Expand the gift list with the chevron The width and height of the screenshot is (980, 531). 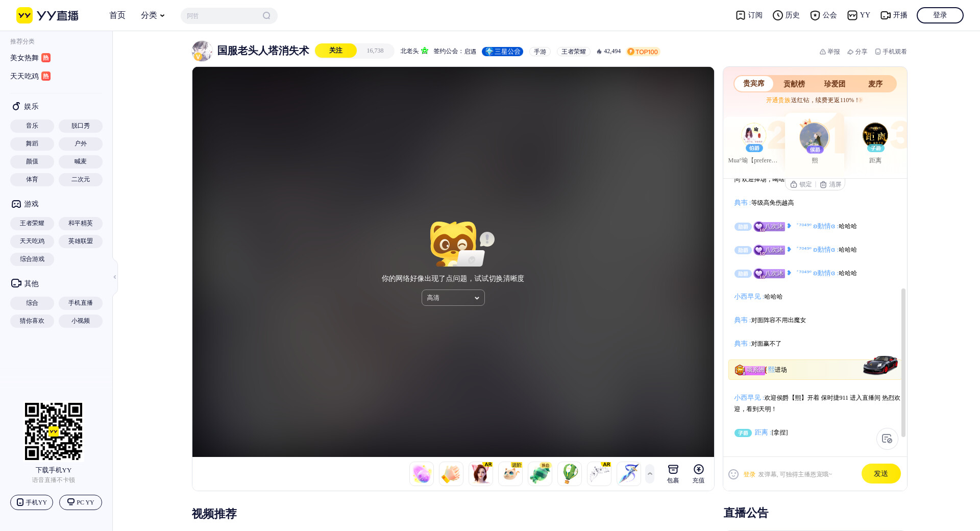(650, 474)
